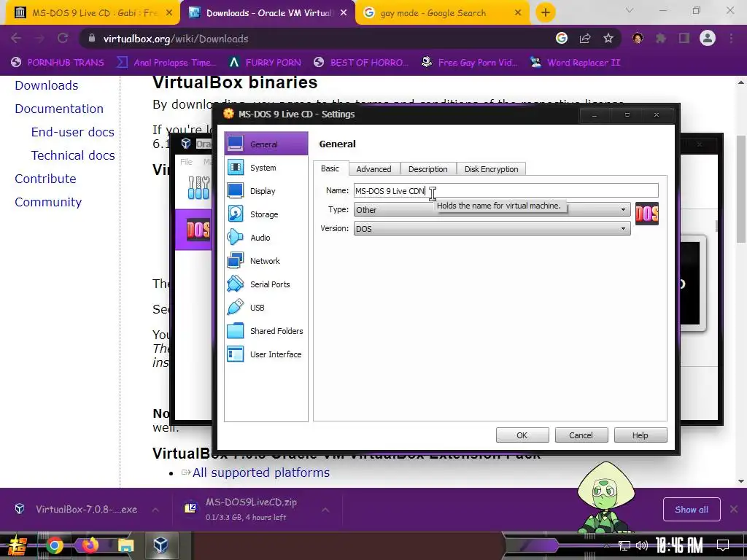
Task: Open Community link in sidebar
Action: pos(48,202)
